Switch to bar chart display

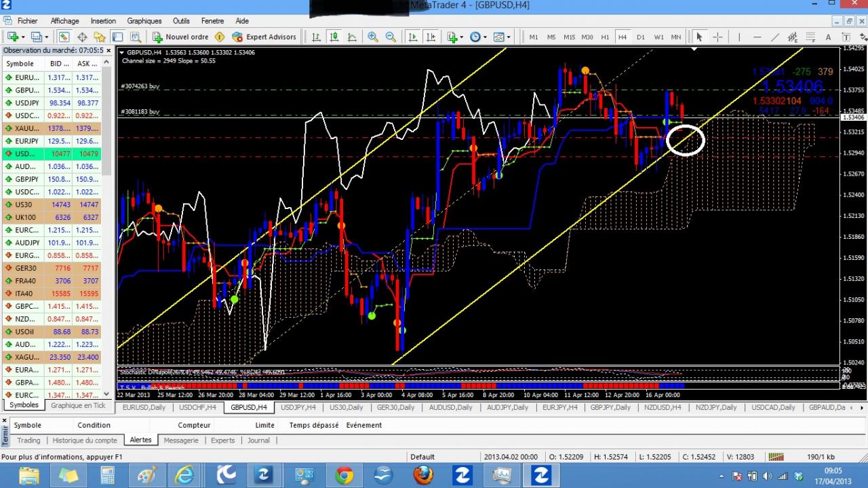[x=316, y=37]
